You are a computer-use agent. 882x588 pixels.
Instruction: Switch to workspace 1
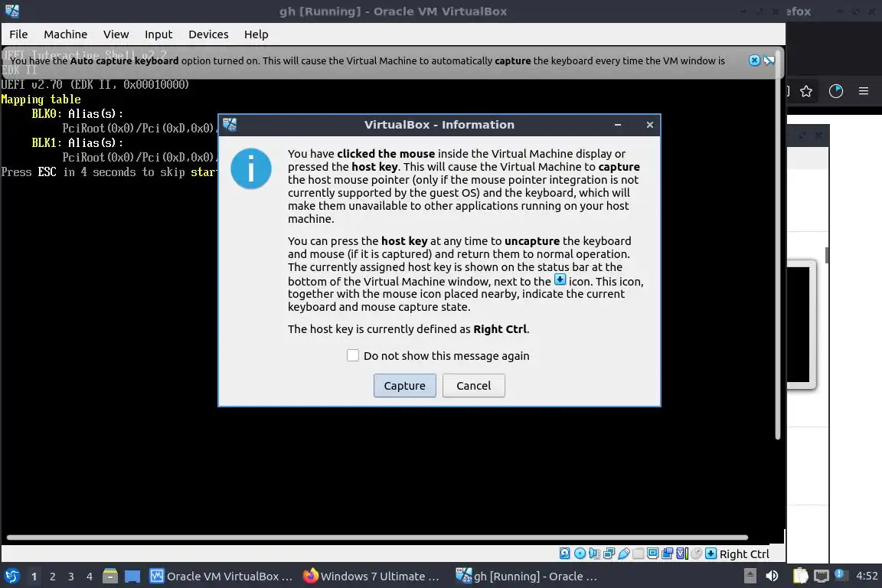34,577
